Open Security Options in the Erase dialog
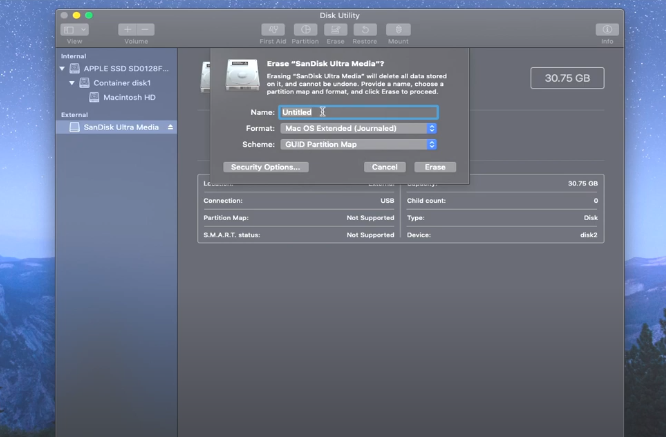 point(266,167)
